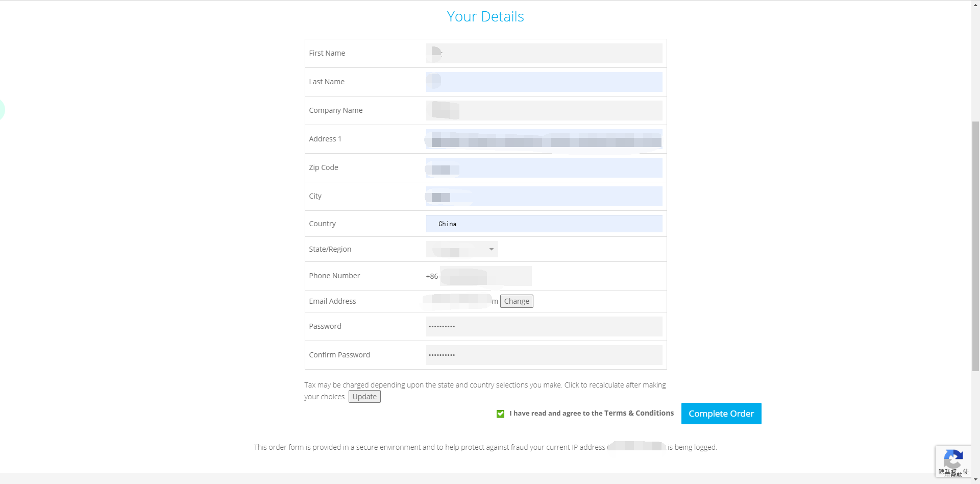Focus the Password field
Viewport: 980px width, 484px height.
tap(544, 326)
